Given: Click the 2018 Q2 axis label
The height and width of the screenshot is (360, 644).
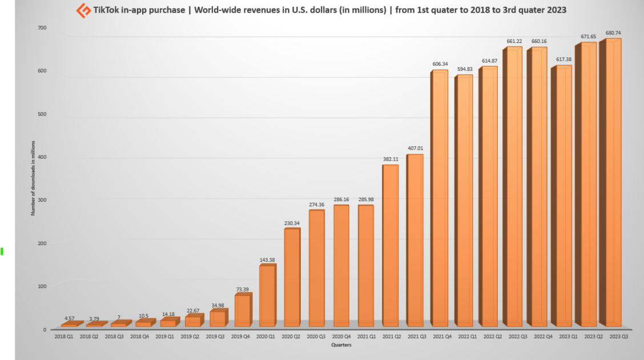Looking at the screenshot, I should 88,337.
